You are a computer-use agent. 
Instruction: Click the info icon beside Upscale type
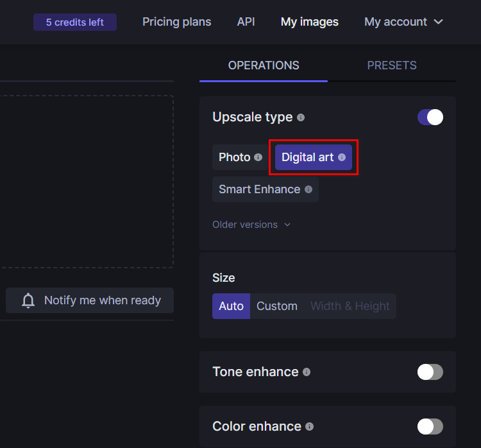click(x=301, y=117)
